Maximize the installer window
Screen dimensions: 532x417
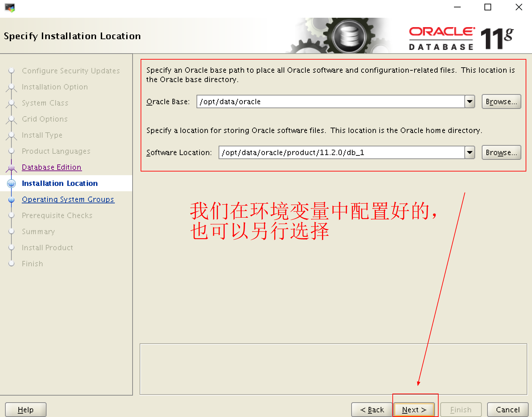click(488, 7)
